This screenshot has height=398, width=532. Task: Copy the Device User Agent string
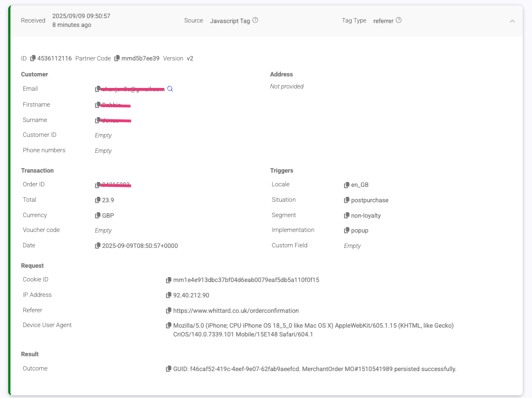169,325
